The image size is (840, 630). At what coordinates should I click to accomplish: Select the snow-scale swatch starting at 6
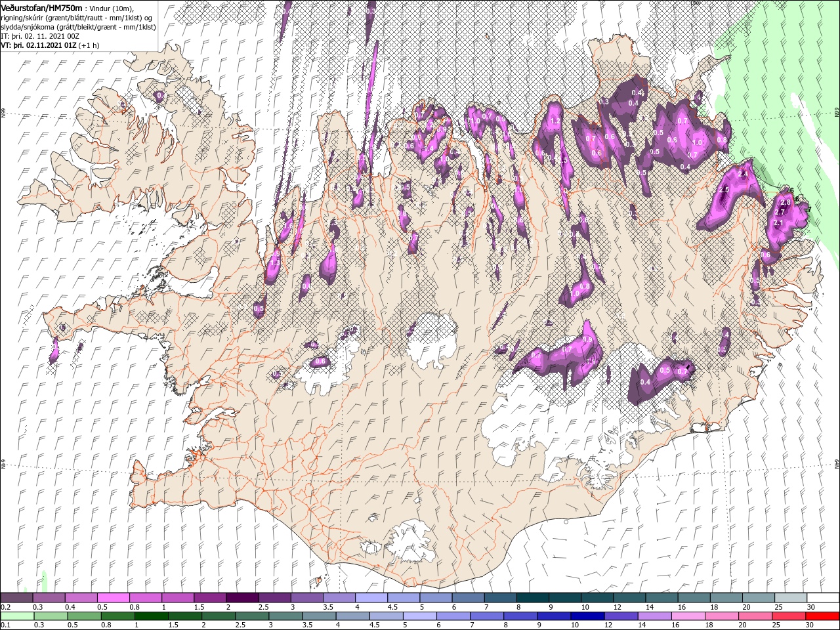[468, 598]
